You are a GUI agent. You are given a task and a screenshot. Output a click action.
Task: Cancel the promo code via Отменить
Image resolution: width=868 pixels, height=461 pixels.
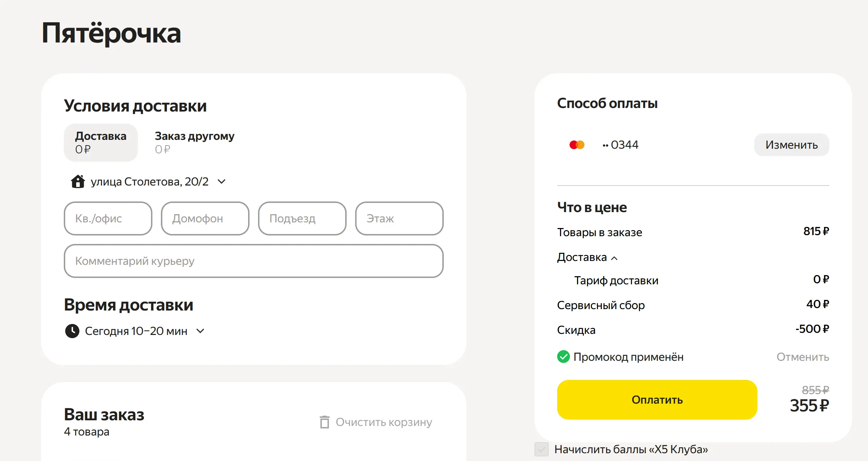803,357
